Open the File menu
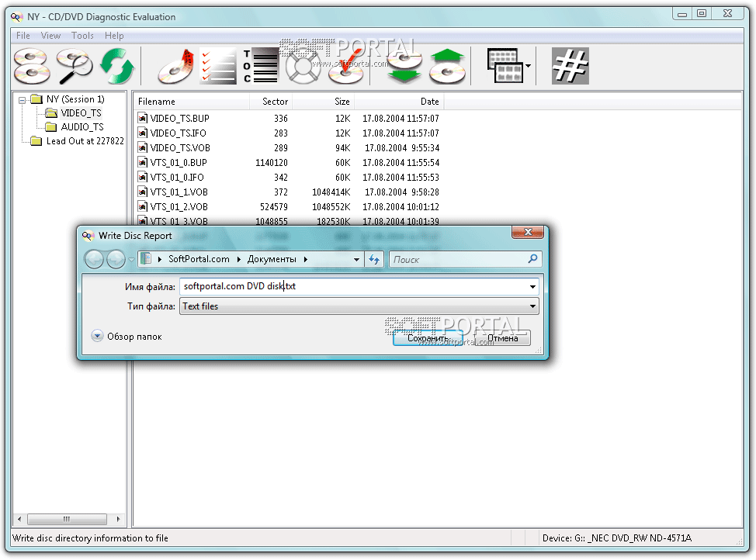Image resolution: width=756 pixels, height=560 pixels. (23, 36)
